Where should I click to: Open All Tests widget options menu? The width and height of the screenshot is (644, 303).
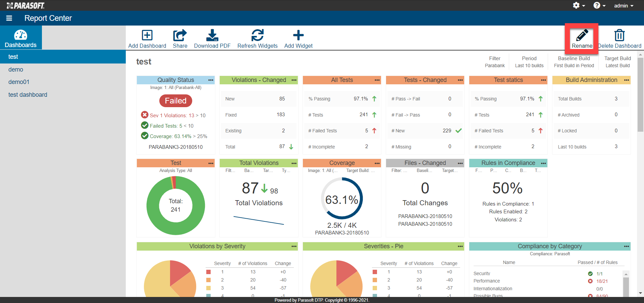coord(377,80)
